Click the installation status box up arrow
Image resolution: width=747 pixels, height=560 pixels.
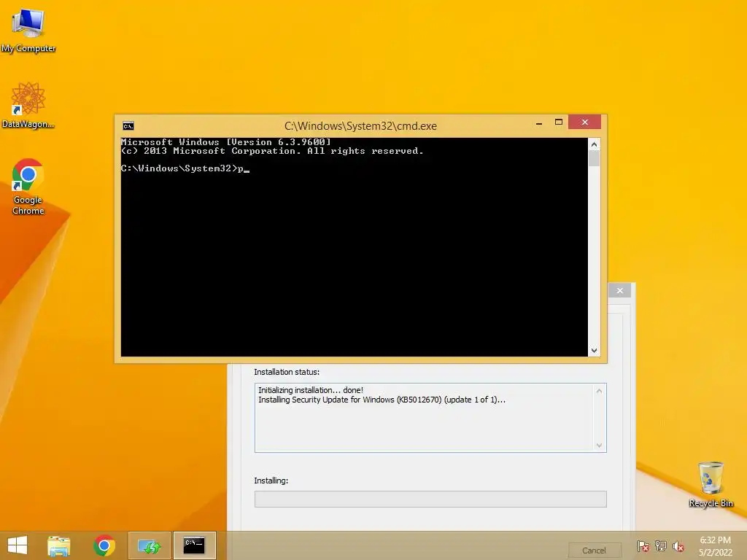tap(599, 391)
